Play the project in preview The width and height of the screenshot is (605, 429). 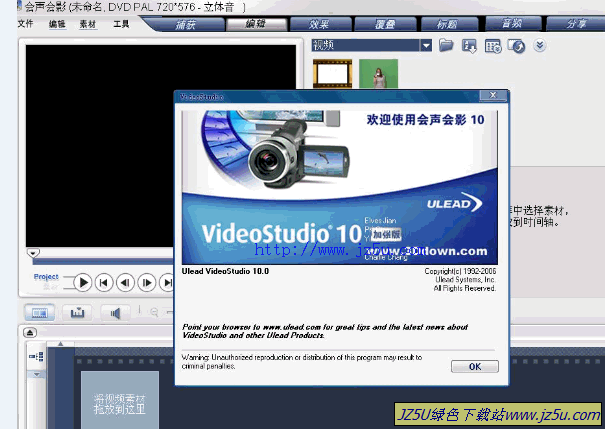point(83,283)
